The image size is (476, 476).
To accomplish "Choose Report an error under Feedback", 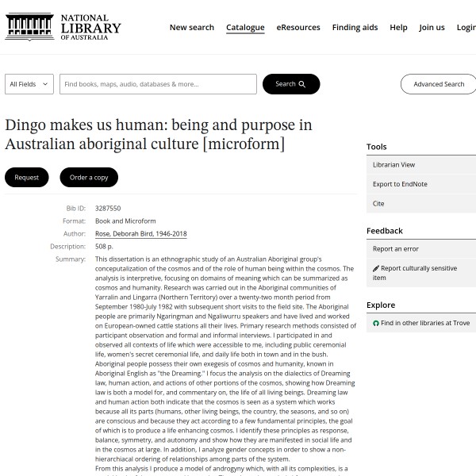I will coord(395,249).
